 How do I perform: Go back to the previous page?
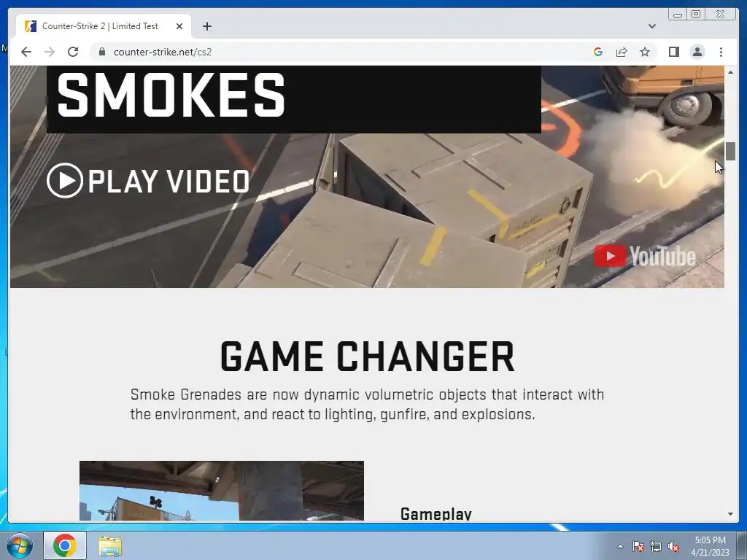(26, 52)
